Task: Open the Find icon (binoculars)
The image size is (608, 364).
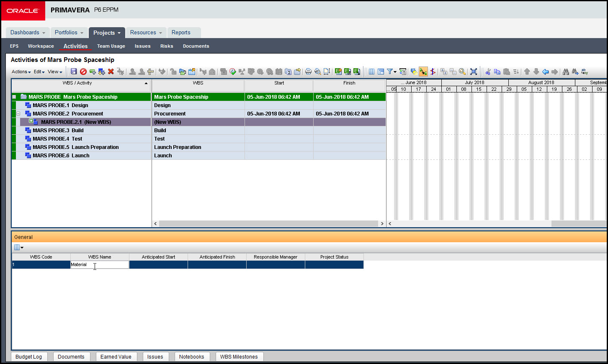Action: point(566,72)
